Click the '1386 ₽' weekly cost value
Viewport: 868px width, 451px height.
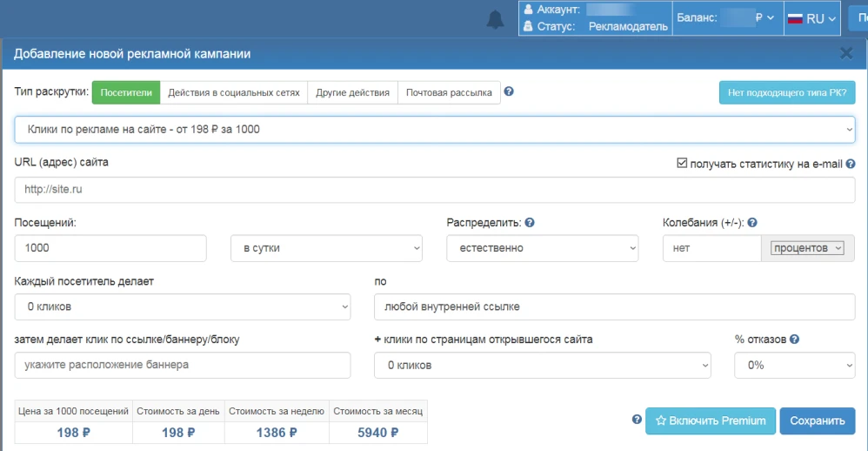(277, 433)
